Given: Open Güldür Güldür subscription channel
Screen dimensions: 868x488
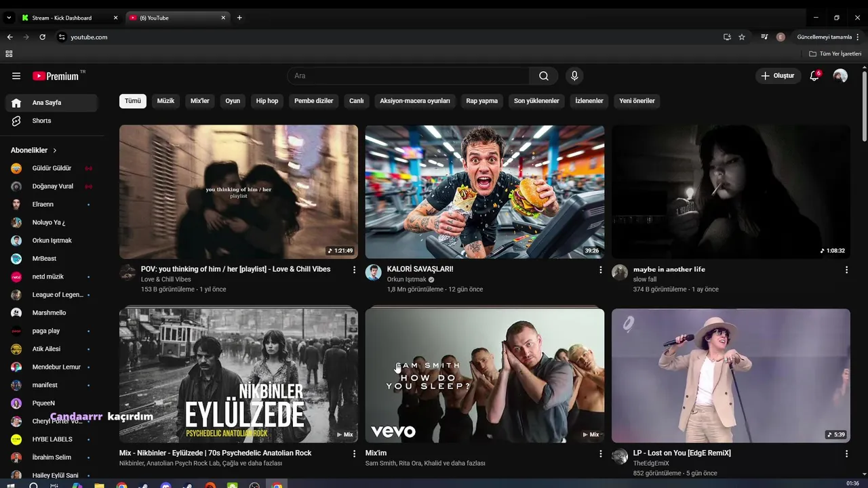Looking at the screenshot, I should [x=52, y=168].
